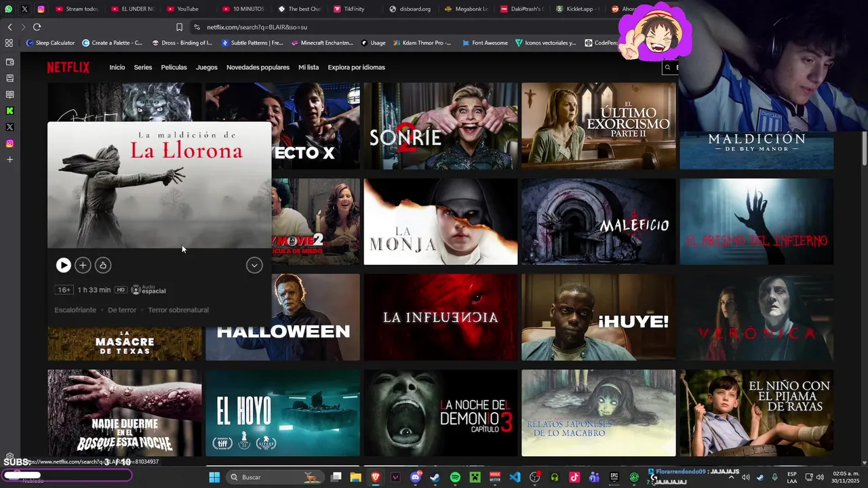Click the page vertical scrollbar

[865, 147]
